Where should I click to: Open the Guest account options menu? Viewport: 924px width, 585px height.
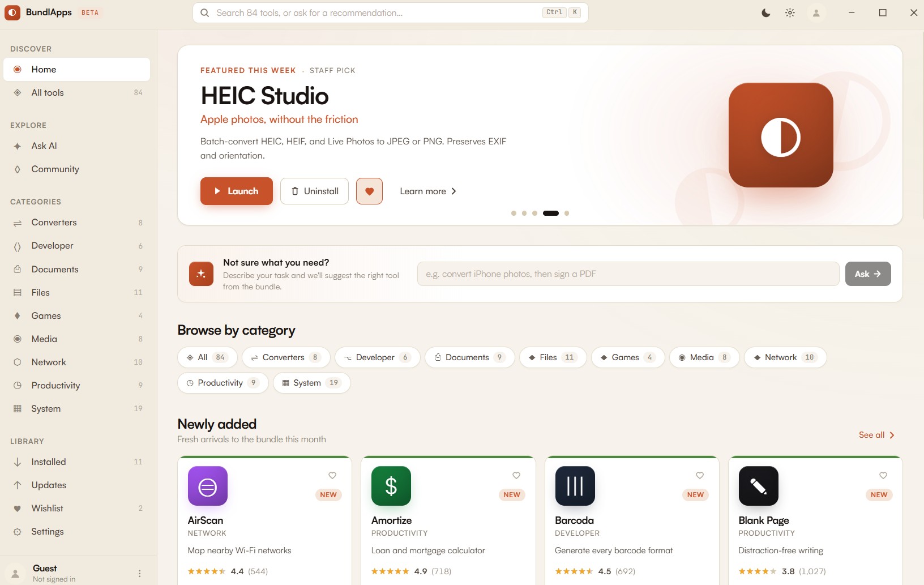coord(140,573)
